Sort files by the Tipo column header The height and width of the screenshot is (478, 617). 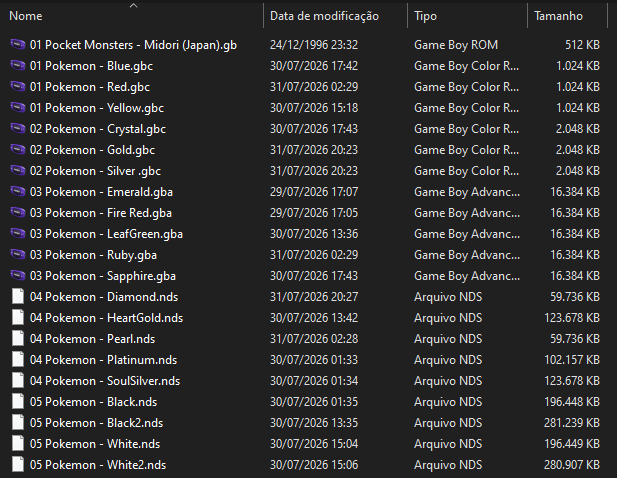(425, 16)
